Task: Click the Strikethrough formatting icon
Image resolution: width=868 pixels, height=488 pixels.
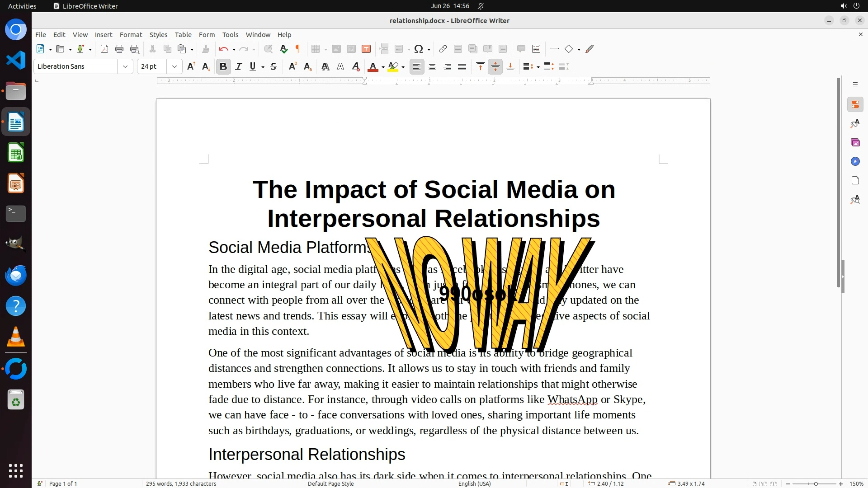Action: [x=274, y=67]
